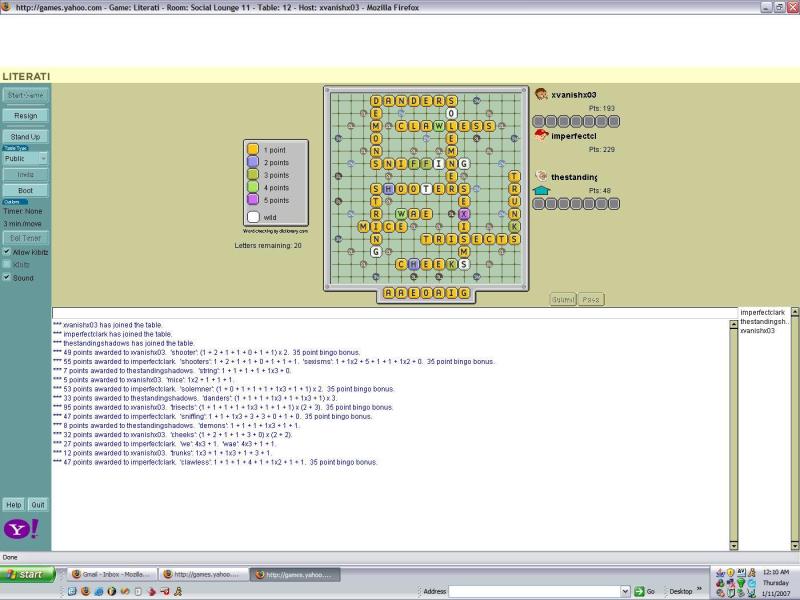Select the E tile in the letter rack
Viewport: 800px width, 600px height.
pyautogui.click(x=414, y=293)
